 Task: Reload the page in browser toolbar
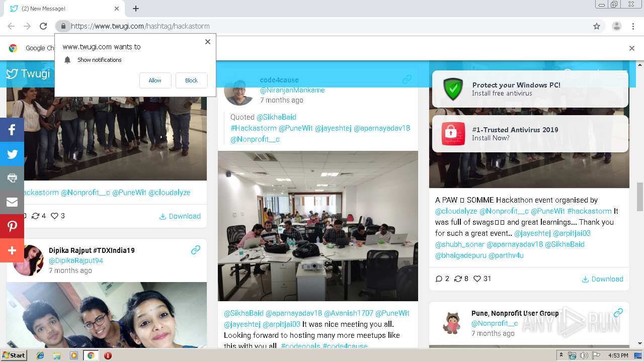(x=43, y=26)
